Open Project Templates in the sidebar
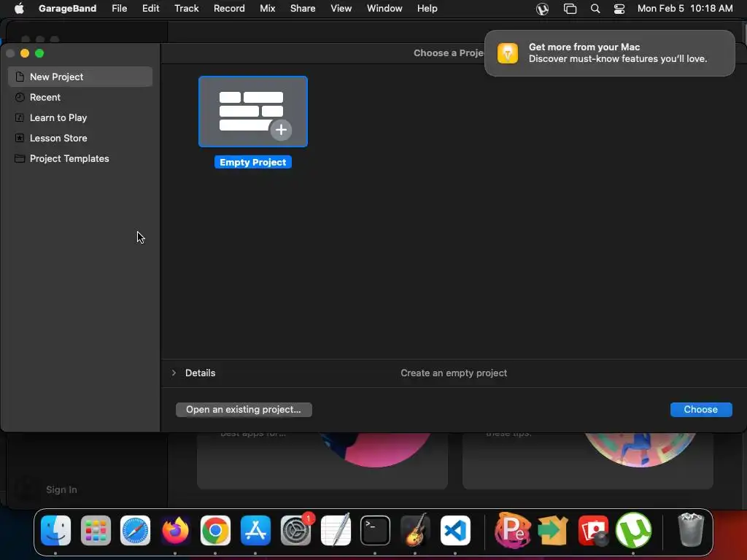 (80, 158)
